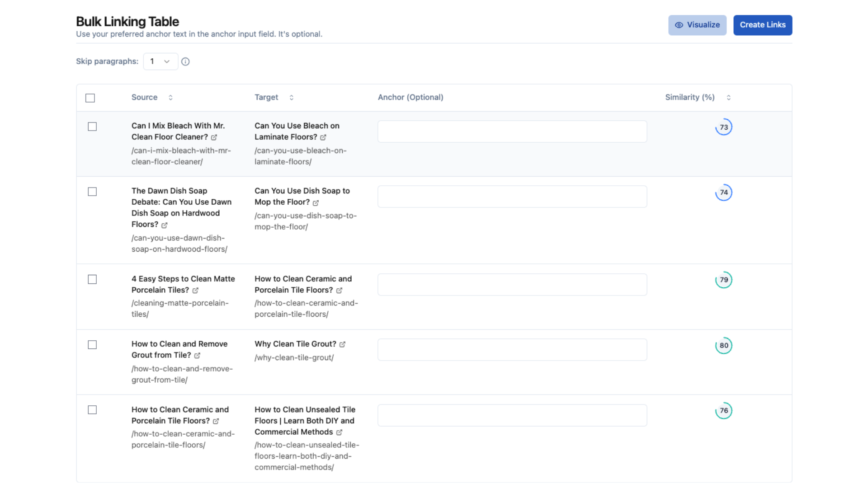
Task: Open external link for Dish Soap to Mop target
Action: 316,203
